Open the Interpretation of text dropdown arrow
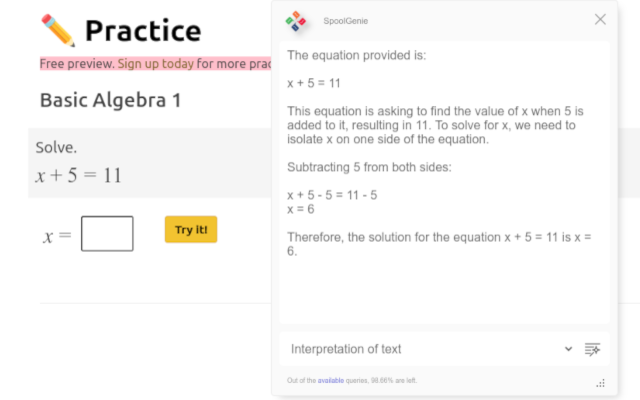640x400 pixels. click(x=568, y=349)
